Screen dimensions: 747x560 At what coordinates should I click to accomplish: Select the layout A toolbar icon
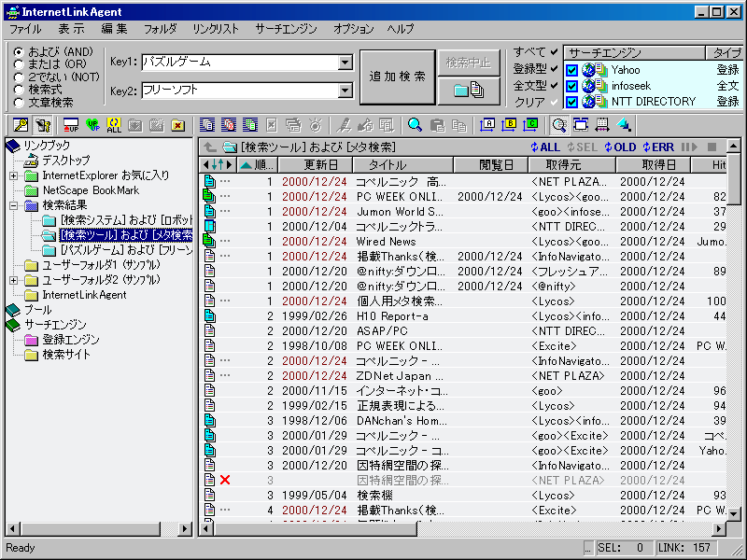click(487, 125)
